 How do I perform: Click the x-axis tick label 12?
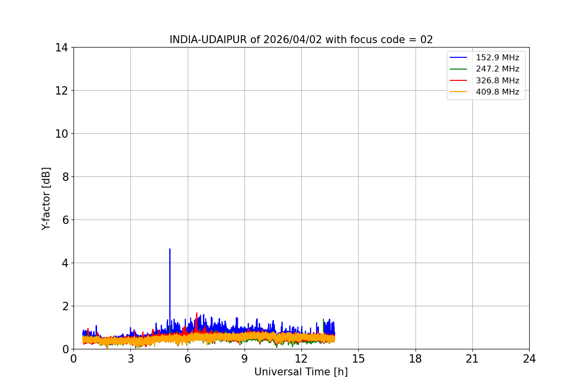click(x=301, y=359)
